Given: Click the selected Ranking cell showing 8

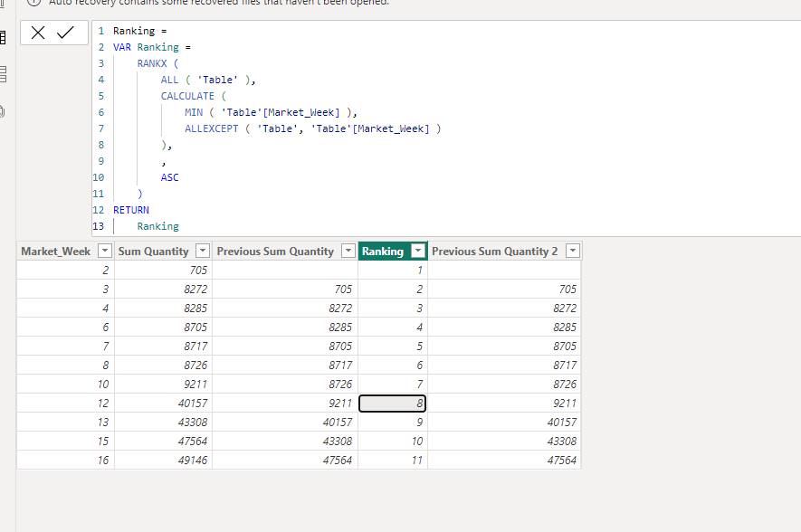Looking at the screenshot, I should [392, 404].
